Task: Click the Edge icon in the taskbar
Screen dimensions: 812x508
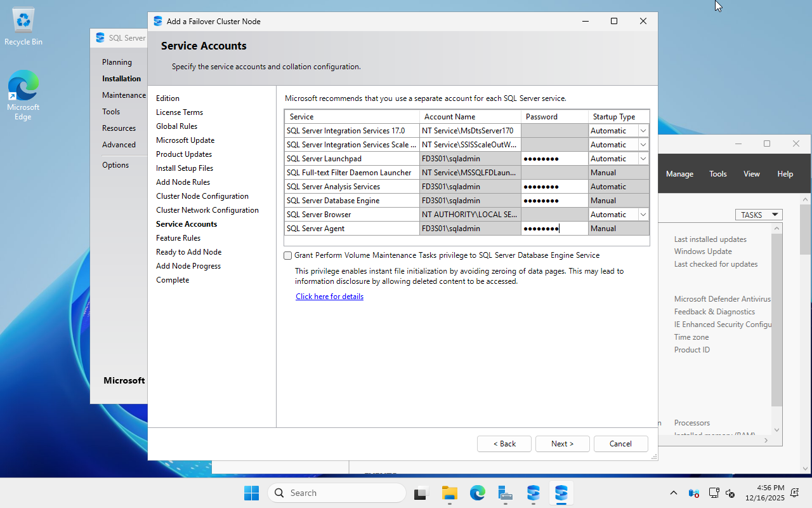Action: 478,493
